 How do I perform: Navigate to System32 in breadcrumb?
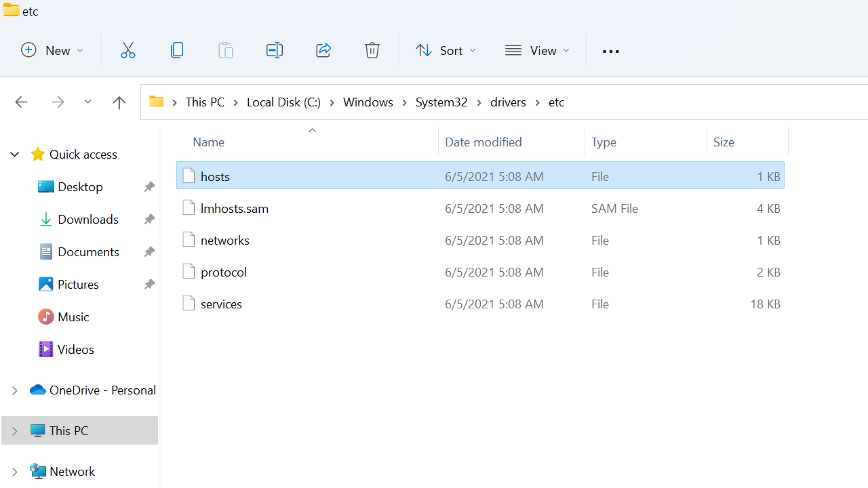click(x=441, y=102)
